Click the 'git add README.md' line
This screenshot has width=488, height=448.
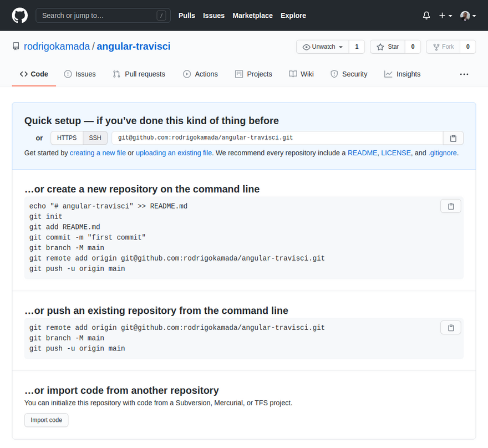[x=65, y=227]
